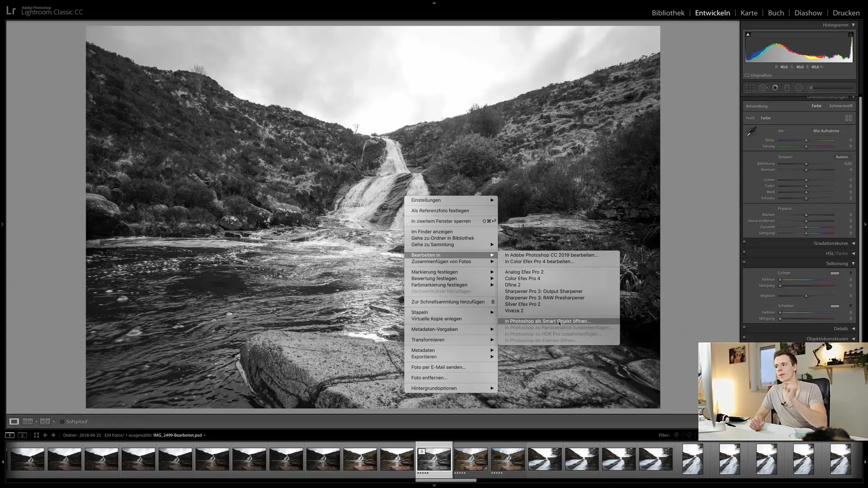Open the profile browser grid icon

849,118
